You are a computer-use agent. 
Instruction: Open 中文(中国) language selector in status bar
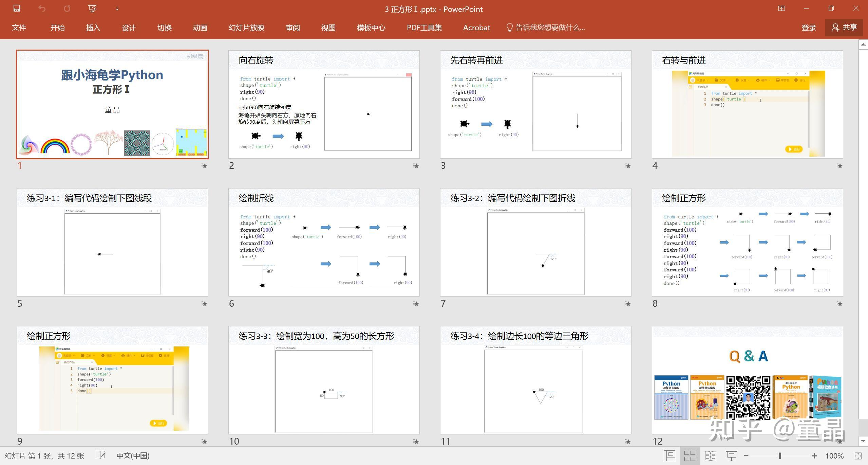click(x=133, y=456)
